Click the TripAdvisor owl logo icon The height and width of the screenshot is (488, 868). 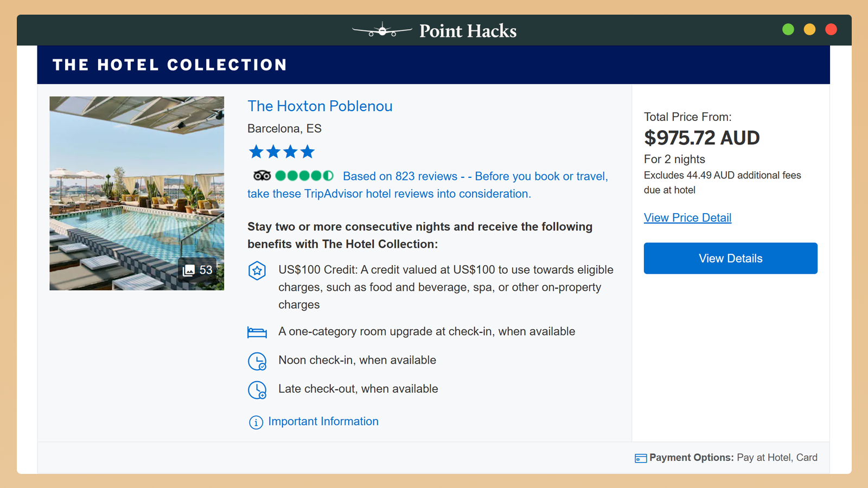coord(262,176)
